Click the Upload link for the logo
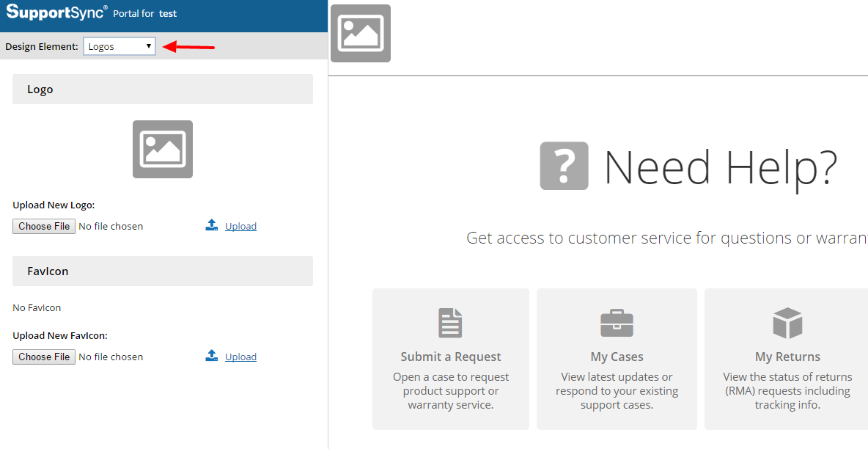The height and width of the screenshot is (449, 868). [x=240, y=226]
